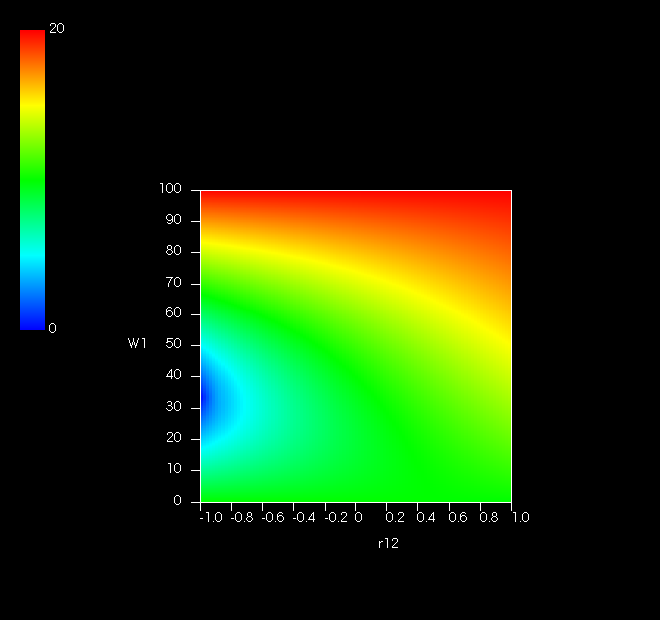Click the 1.0 tick label on r12 axis
This screenshot has width=660, height=620.
coord(521,517)
